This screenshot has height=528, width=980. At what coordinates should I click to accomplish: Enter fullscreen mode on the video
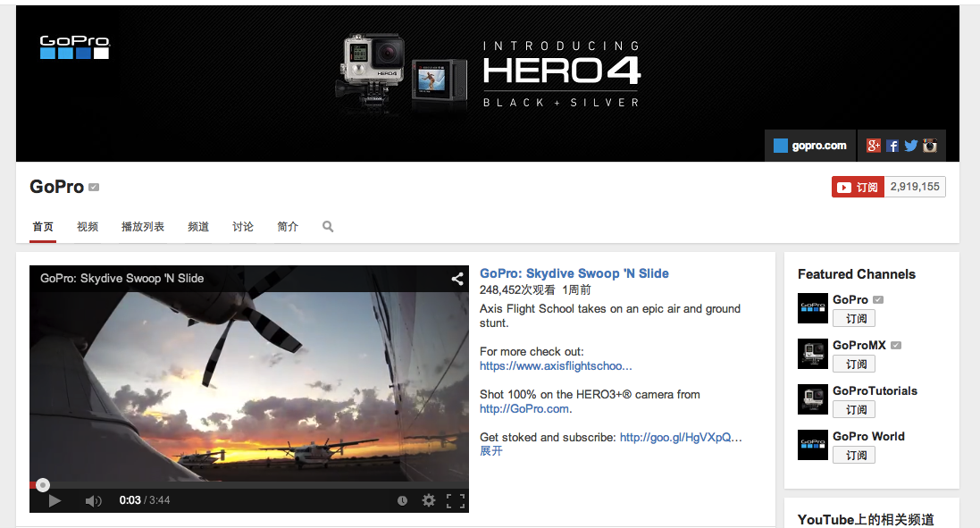point(456,500)
